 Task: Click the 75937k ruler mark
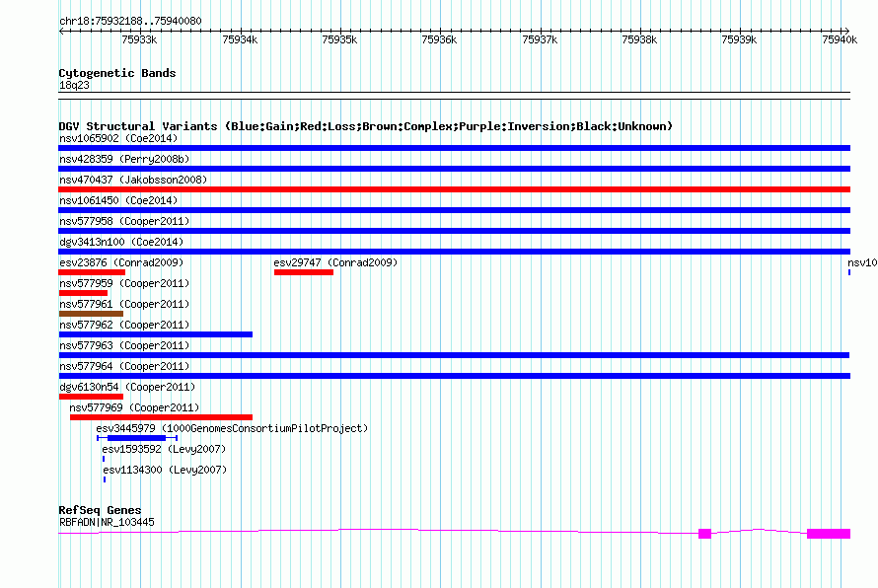click(540, 39)
